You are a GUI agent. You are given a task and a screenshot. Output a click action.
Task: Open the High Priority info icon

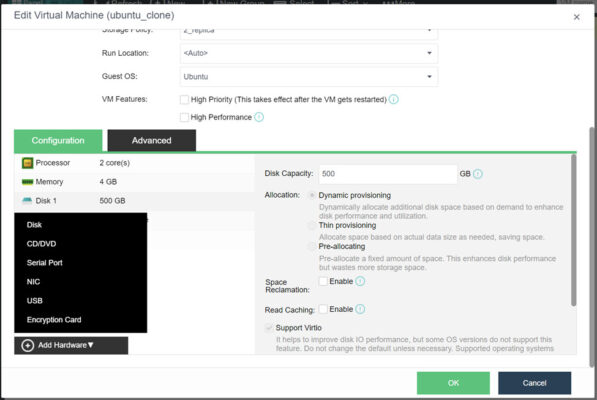[394, 99]
